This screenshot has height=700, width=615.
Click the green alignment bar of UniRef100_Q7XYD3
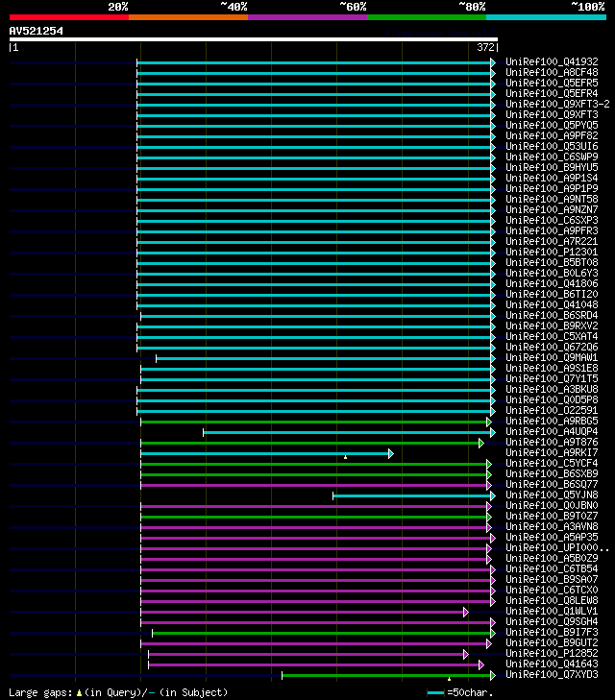click(386, 675)
